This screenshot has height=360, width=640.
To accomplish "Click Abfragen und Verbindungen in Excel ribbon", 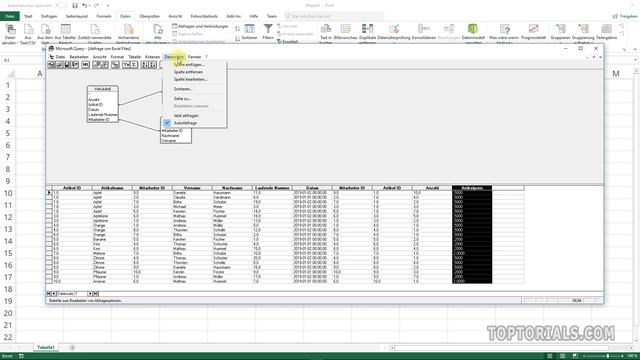I will (200, 26).
